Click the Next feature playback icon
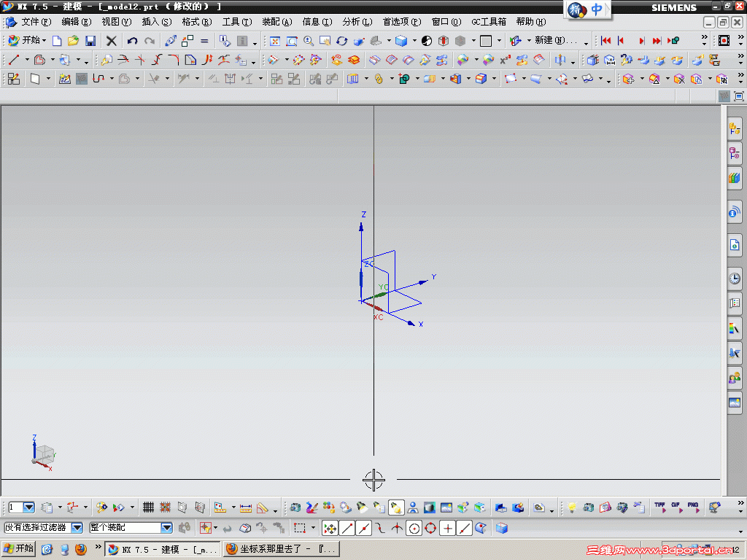This screenshot has width=747, height=560. tap(642, 41)
